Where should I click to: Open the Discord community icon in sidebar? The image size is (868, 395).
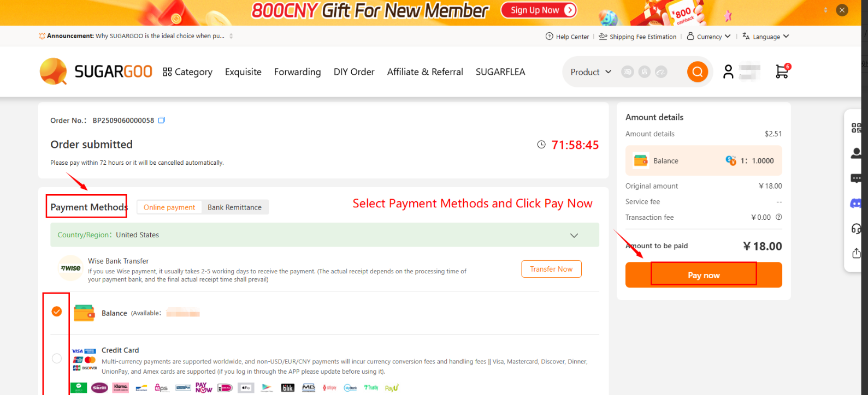click(856, 203)
